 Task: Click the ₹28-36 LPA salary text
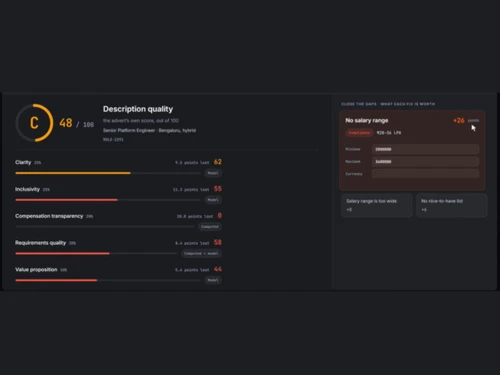[389, 133]
